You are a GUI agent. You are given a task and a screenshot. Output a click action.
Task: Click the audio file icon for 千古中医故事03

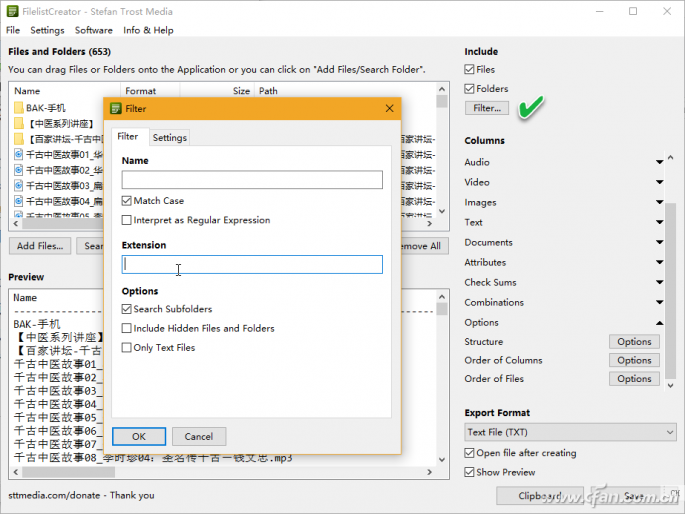point(18,186)
